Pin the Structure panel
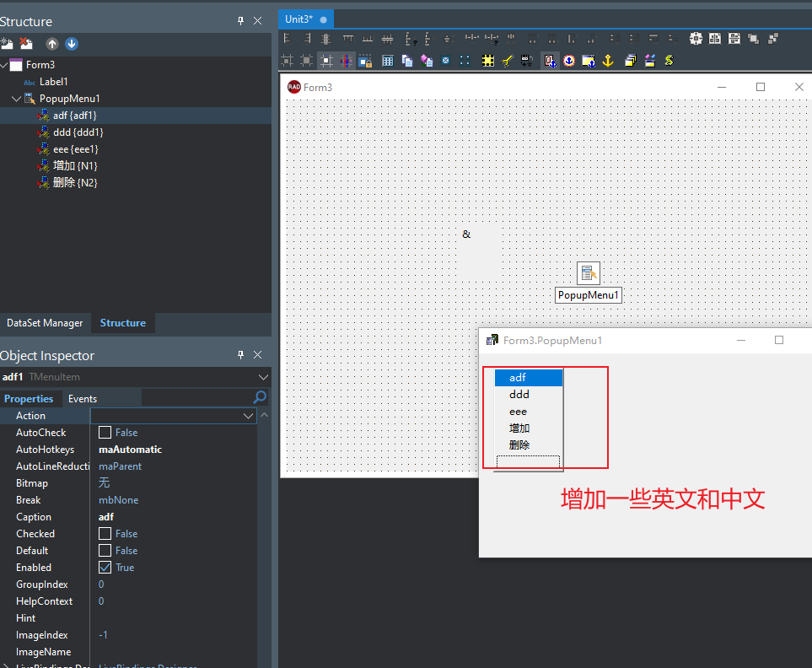The height and width of the screenshot is (668, 812). click(x=240, y=21)
